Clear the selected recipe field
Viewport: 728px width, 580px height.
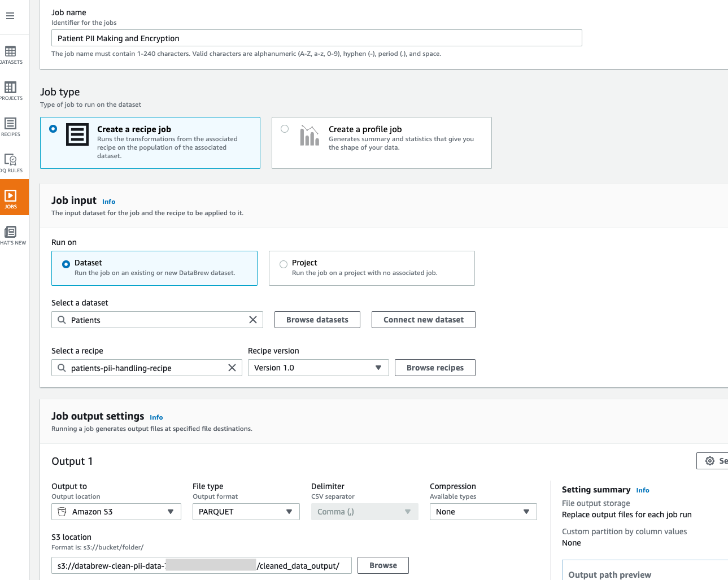(232, 368)
